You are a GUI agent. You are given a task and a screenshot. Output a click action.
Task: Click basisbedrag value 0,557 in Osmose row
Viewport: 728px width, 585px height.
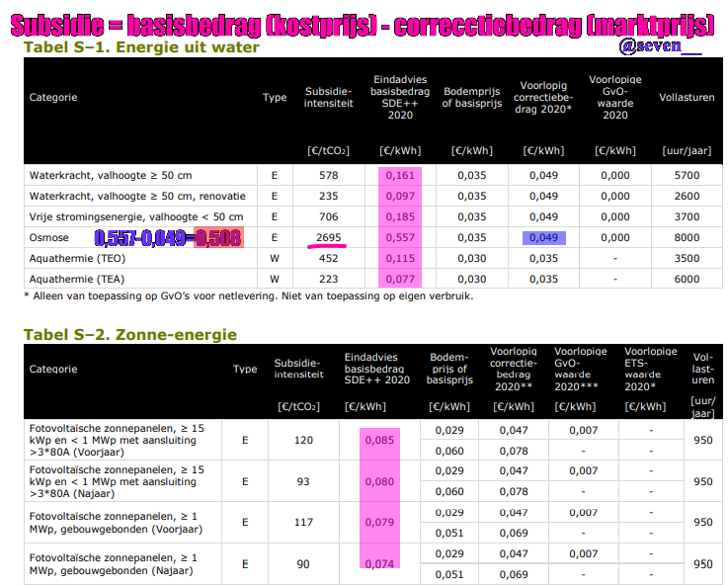pyautogui.click(x=400, y=238)
